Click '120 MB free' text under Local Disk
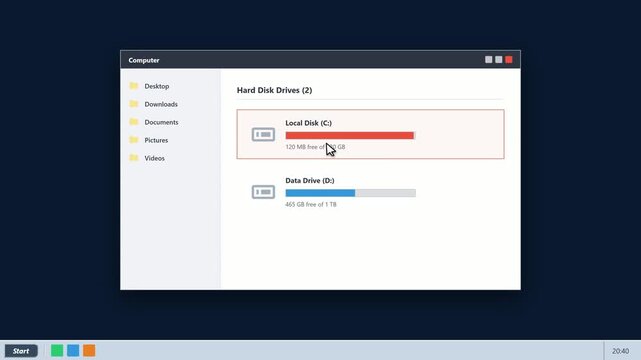 click(x=301, y=147)
